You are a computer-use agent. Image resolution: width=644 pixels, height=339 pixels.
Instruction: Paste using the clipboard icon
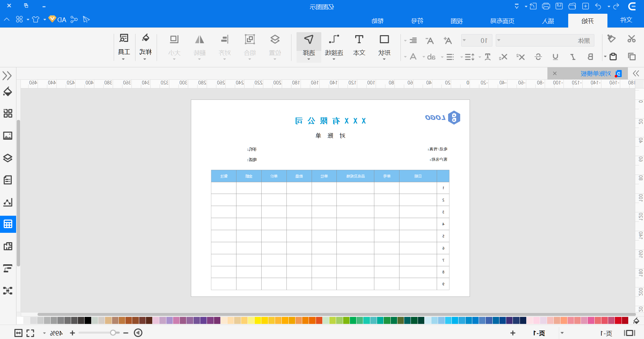point(613,57)
